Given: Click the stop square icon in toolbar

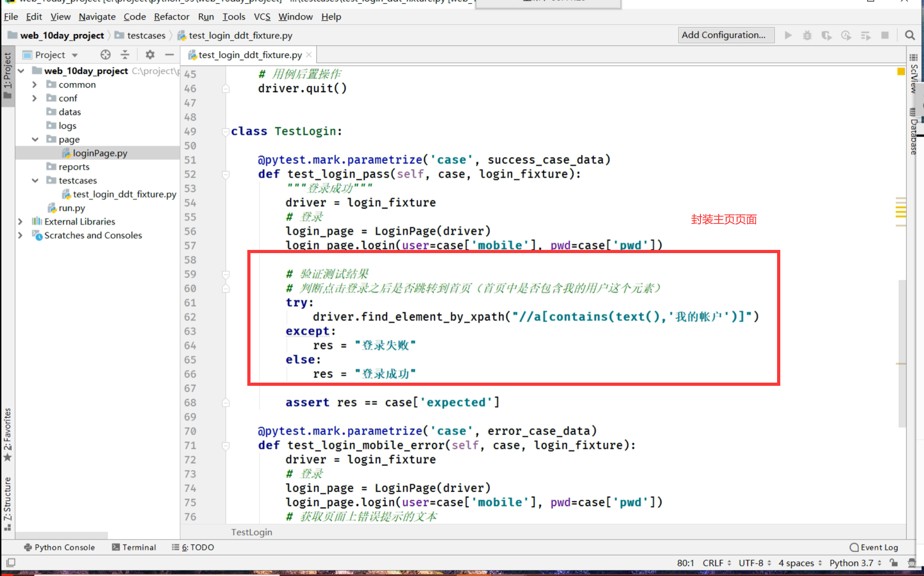Looking at the screenshot, I should point(885,36).
